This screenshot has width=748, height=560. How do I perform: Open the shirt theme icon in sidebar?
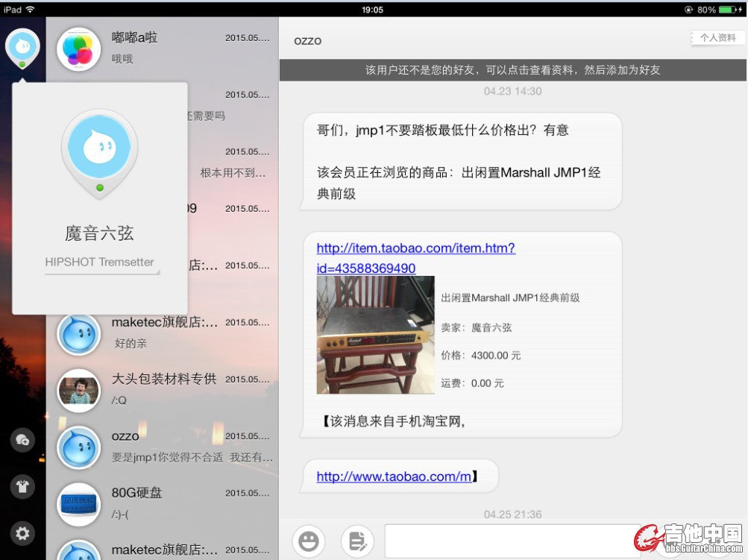coord(22,486)
